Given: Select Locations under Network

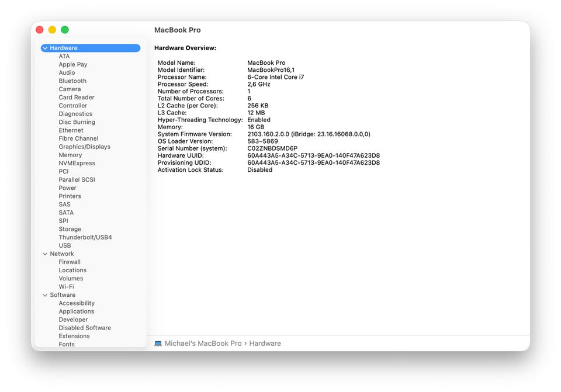Looking at the screenshot, I should (72, 270).
